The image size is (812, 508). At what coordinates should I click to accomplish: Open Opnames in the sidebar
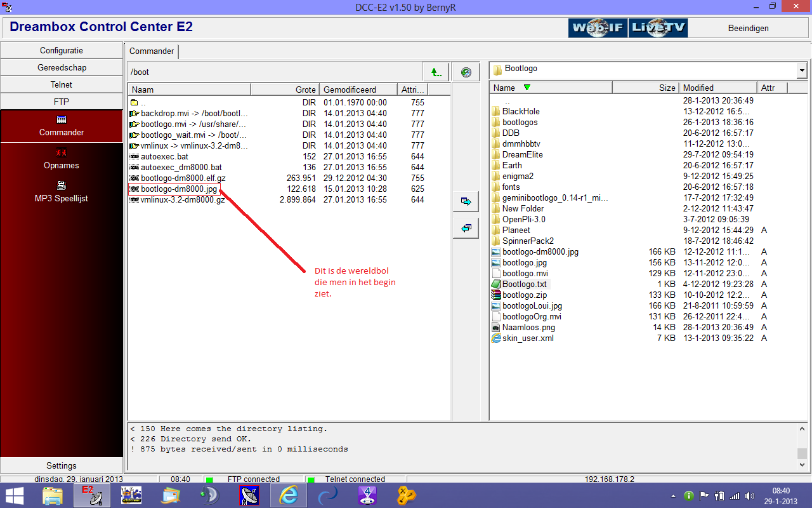pyautogui.click(x=62, y=159)
